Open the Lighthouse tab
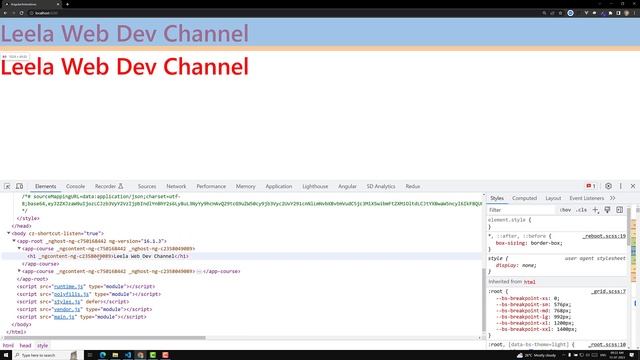This screenshot has width=640, height=360. click(x=315, y=186)
